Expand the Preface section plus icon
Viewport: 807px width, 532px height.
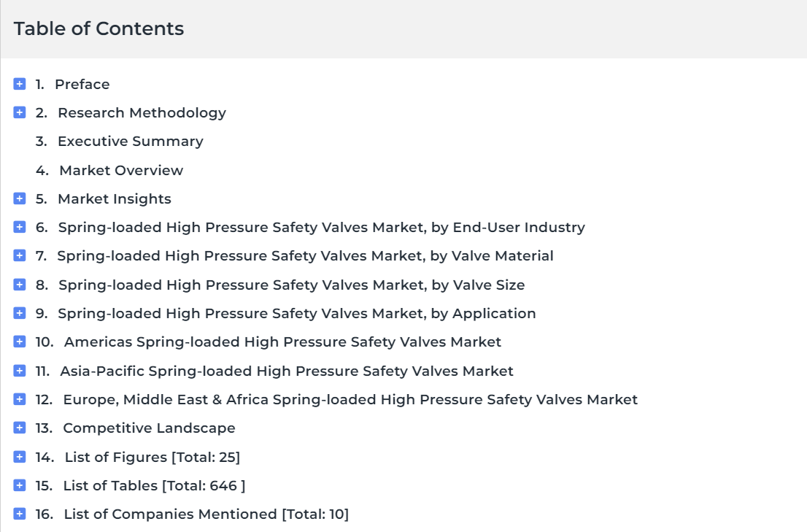[x=20, y=84]
